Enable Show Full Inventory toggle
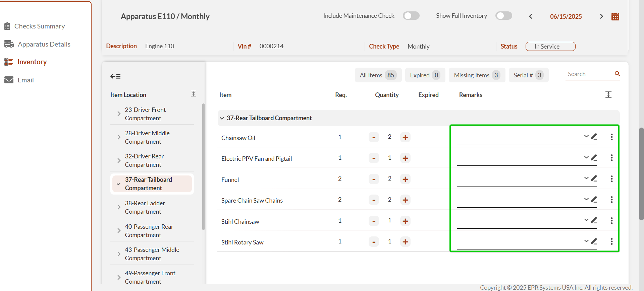 503,16
